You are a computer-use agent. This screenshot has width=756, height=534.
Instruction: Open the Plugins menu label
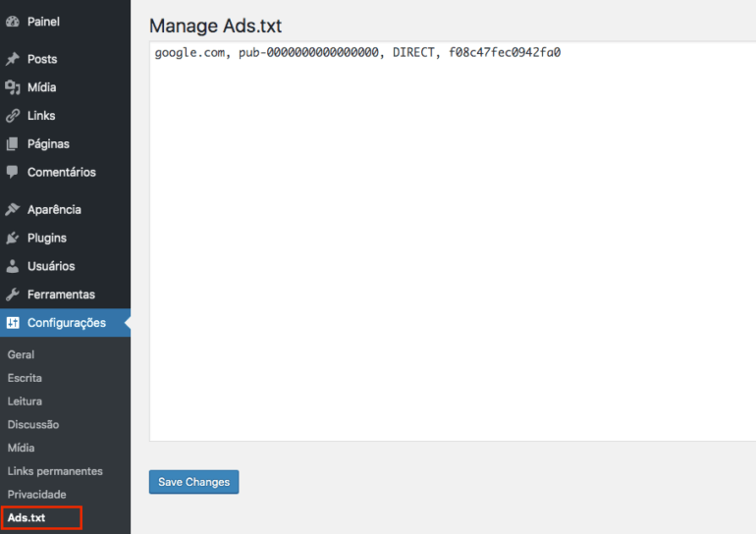click(x=47, y=239)
